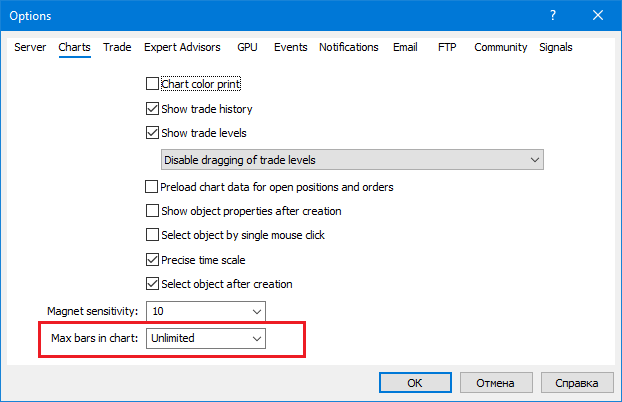Disable Precise time scale option
The width and height of the screenshot is (622, 402).
153,260
